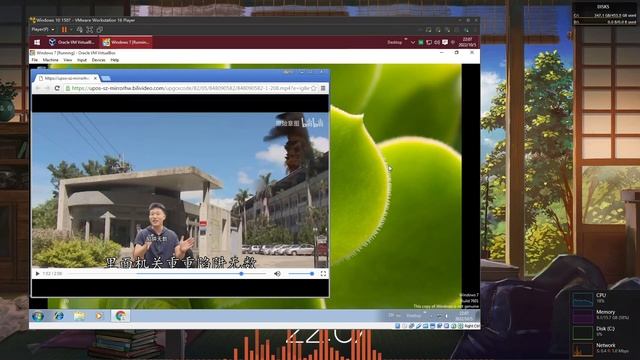
Task: Close the bilivideo Chrome tab
Action: tap(96, 78)
